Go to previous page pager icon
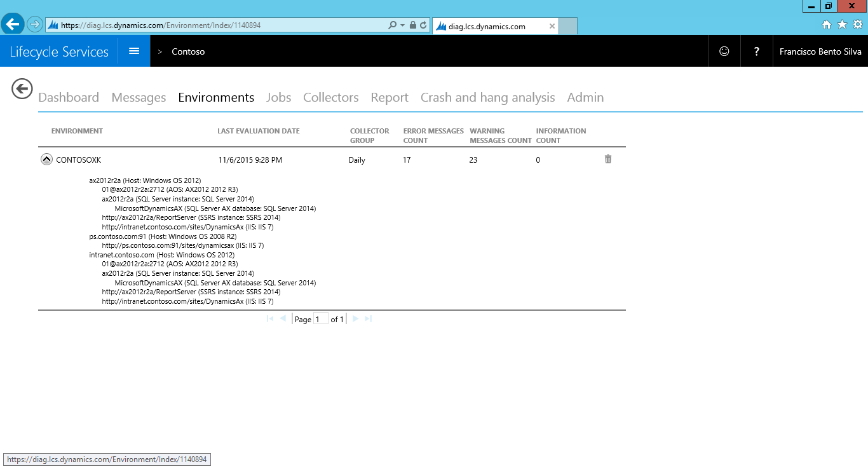This screenshot has height=469, width=868. click(x=283, y=318)
